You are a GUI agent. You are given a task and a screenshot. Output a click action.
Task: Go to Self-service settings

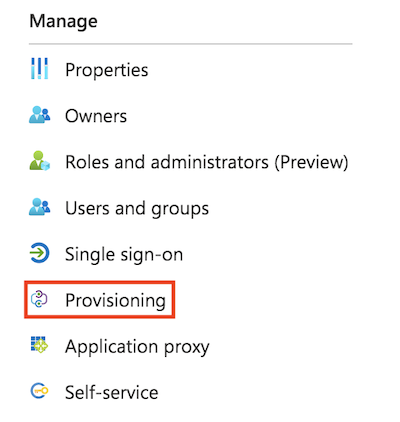pyautogui.click(x=112, y=392)
